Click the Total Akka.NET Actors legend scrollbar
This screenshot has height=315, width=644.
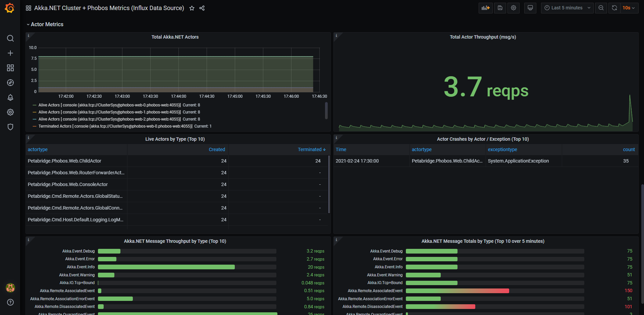click(x=326, y=110)
